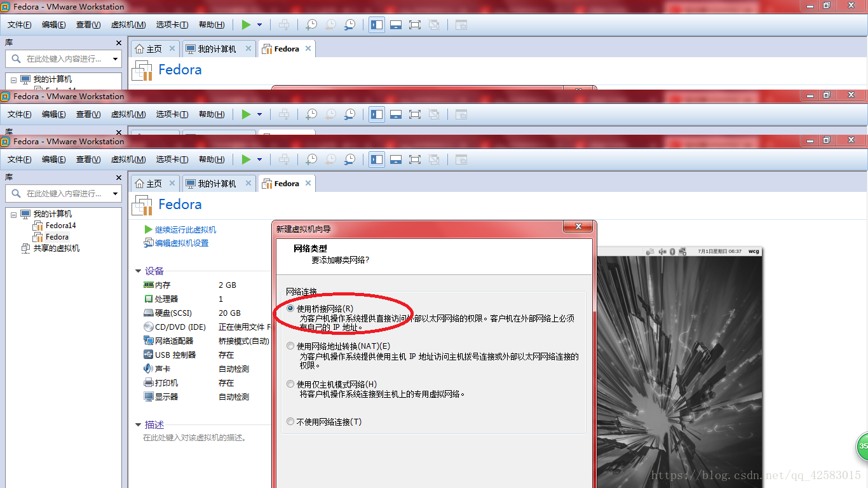Select Fedora14 in library tree

point(60,226)
